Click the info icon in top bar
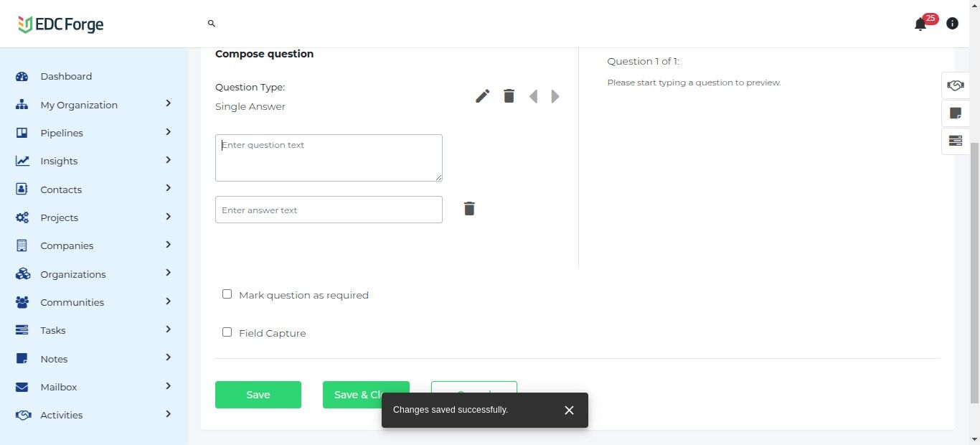Screen dimensions: 980x445 tap(952, 24)
